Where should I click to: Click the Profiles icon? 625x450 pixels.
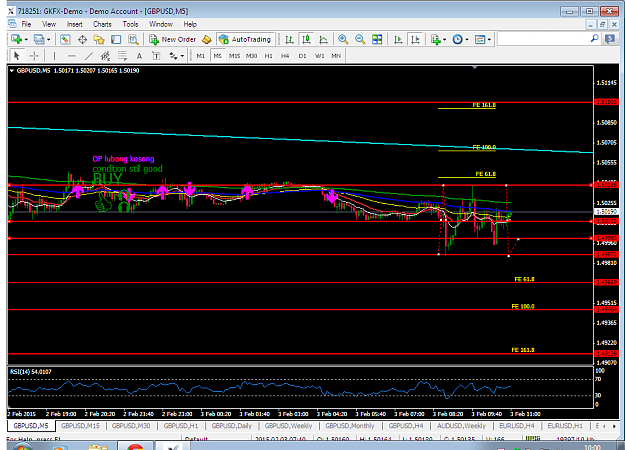click(x=39, y=39)
